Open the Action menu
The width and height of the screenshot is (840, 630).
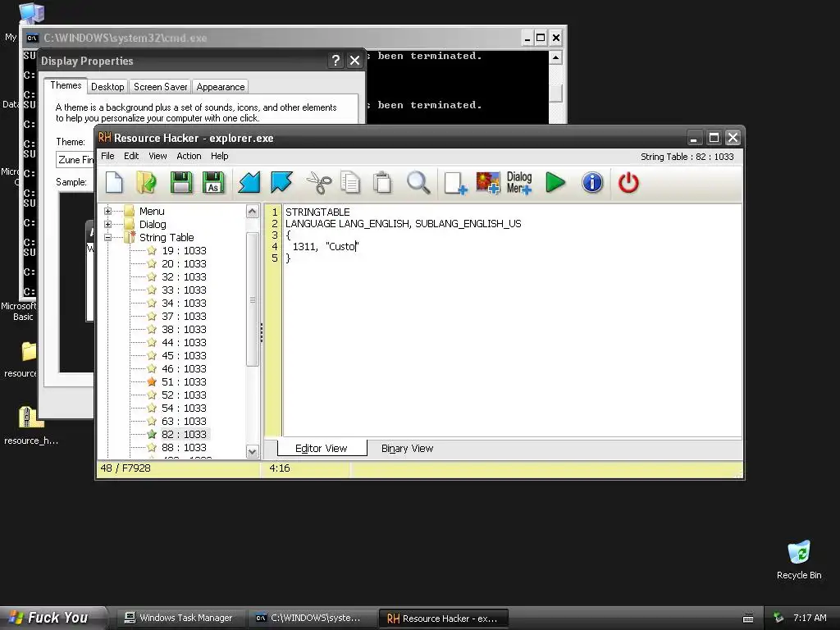[x=189, y=156]
